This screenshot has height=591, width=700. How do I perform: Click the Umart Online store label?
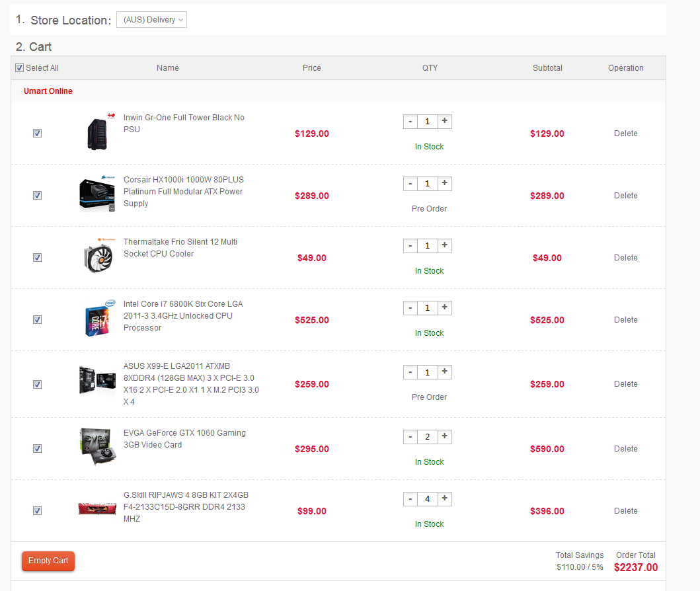pos(48,91)
